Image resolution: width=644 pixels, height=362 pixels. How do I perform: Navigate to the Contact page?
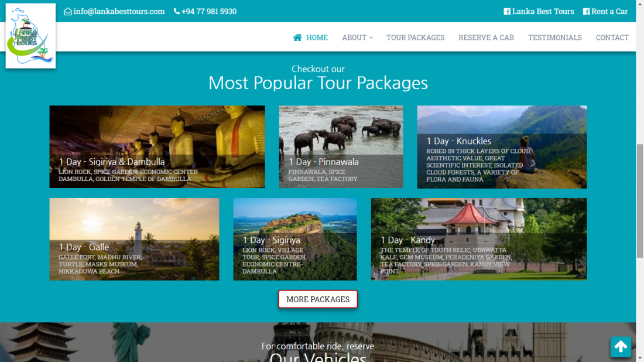coord(612,37)
